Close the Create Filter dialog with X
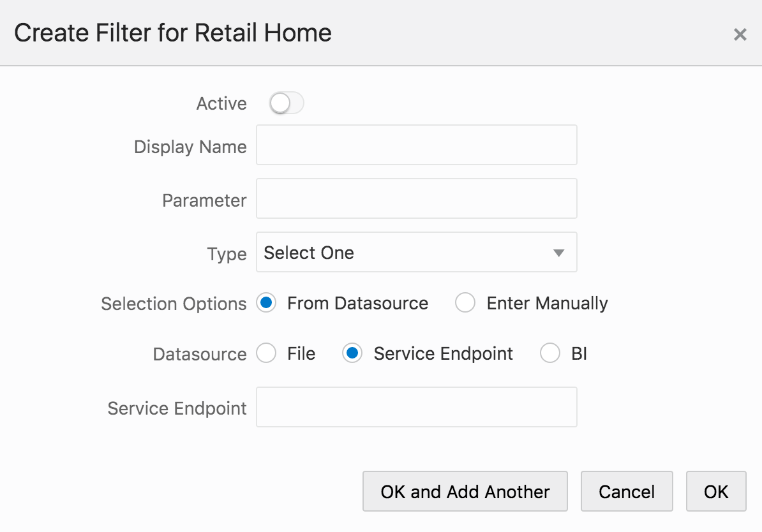The width and height of the screenshot is (762, 532). click(740, 34)
